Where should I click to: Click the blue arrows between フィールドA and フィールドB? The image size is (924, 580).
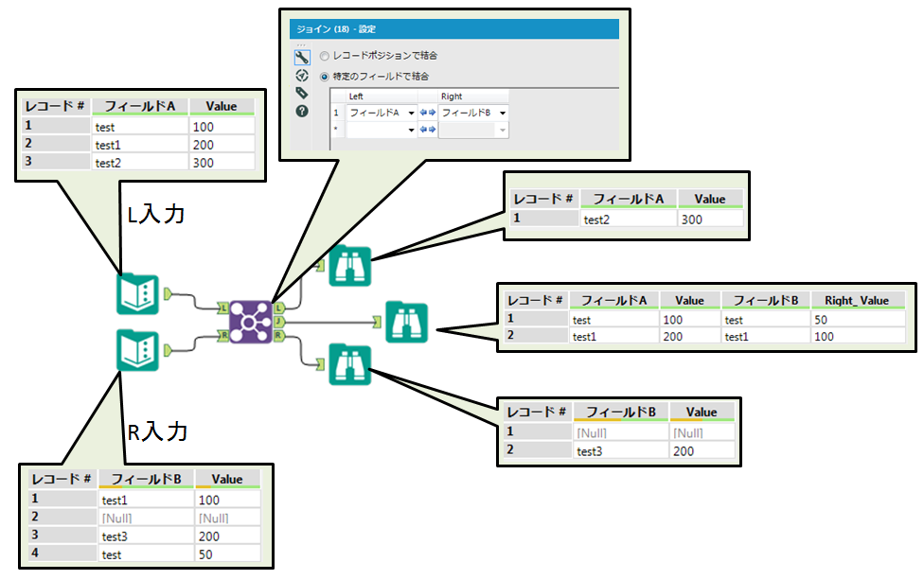click(x=427, y=113)
